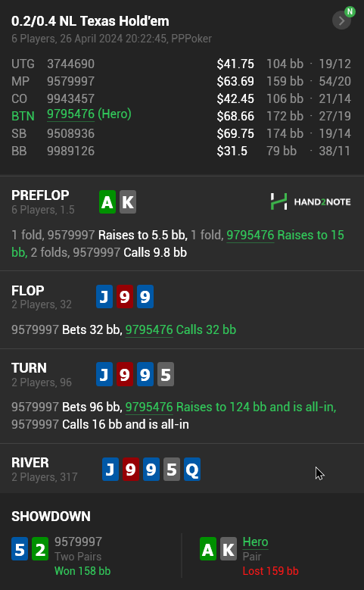Click 9795476 link in the Preflop actions
364x590 pixels.
coord(250,236)
